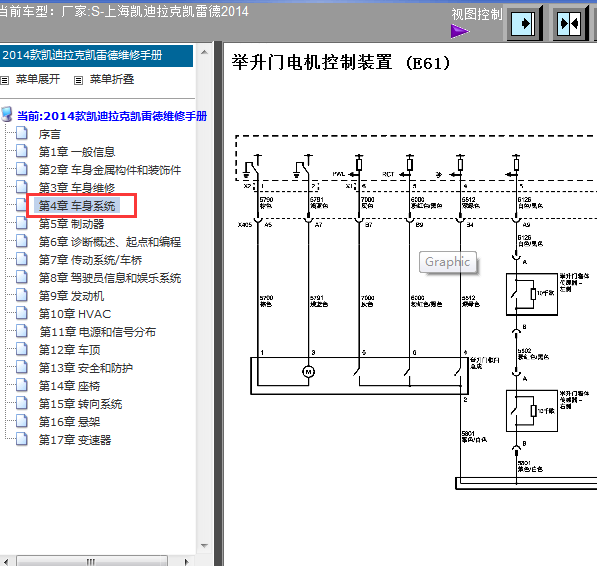597x566 pixels.
Task: Click the motor M symbol in the diagram
Action: point(308,371)
